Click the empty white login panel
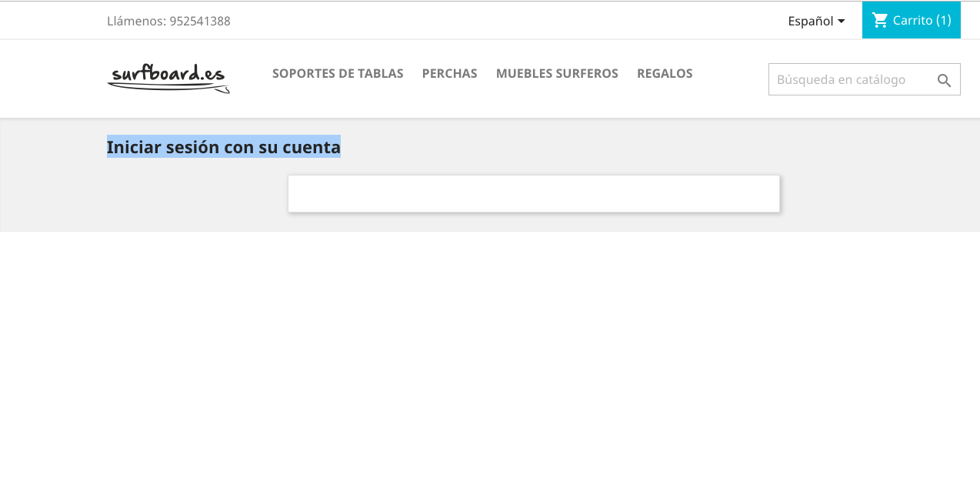The width and height of the screenshot is (980, 502). coord(534,193)
